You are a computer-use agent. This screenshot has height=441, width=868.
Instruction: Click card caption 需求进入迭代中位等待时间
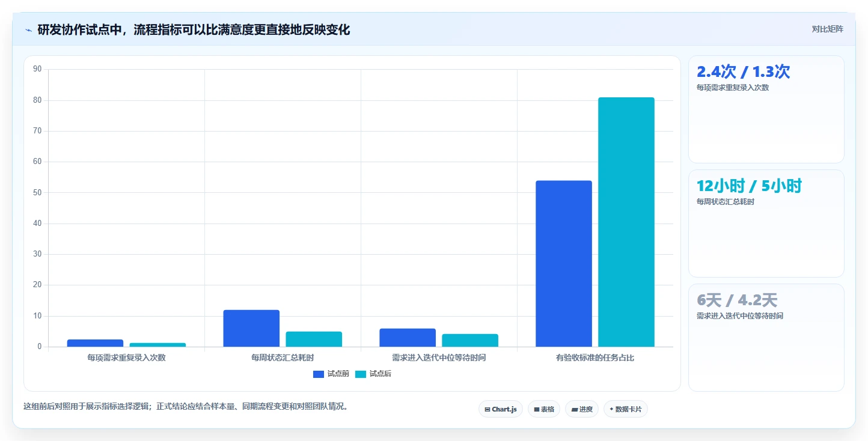coord(740,316)
